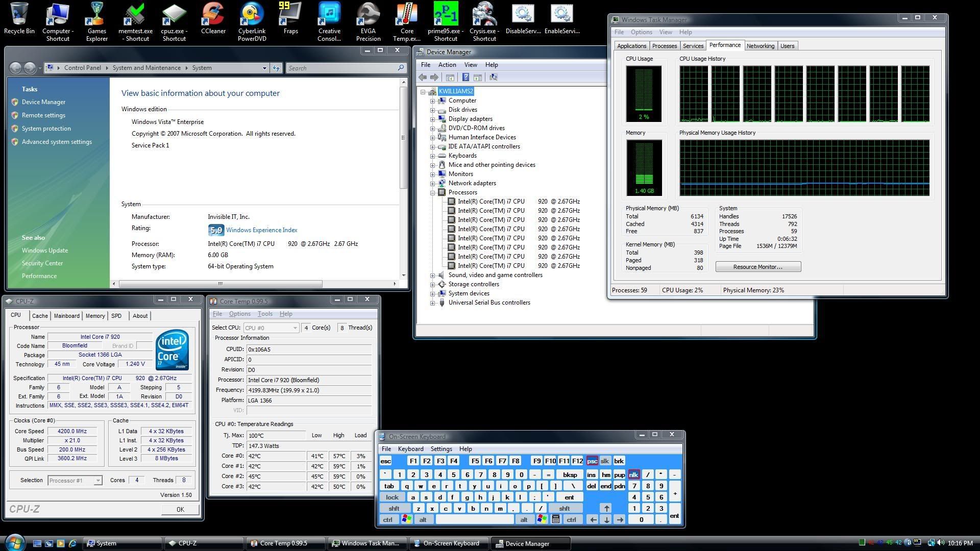The image size is (980, 551).
Task: Open Device Manager from the Tasks sidebar
Action: [43, 102]
